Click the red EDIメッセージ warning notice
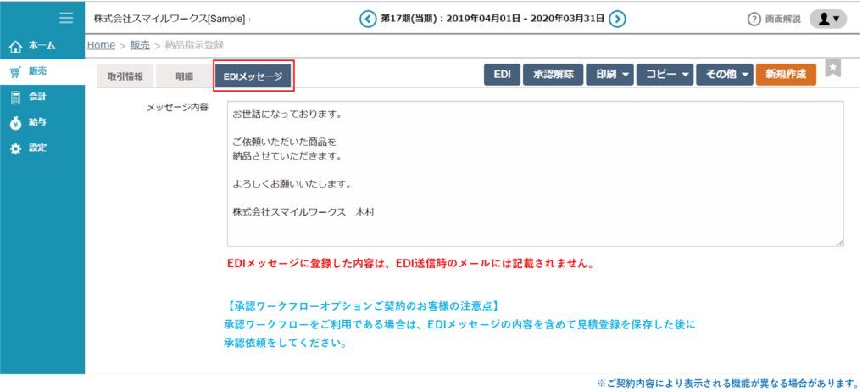868x392 pixels. [x=411, y=264]
